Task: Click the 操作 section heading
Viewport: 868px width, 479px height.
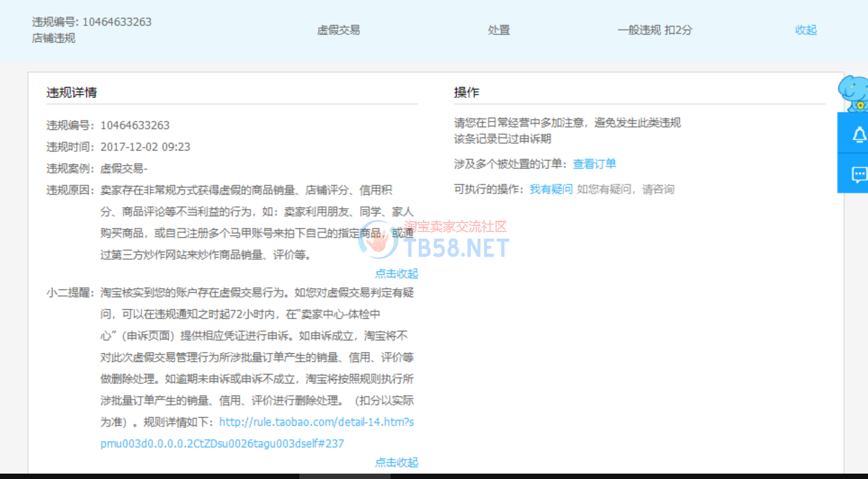Action: click(x=467, y=92)
